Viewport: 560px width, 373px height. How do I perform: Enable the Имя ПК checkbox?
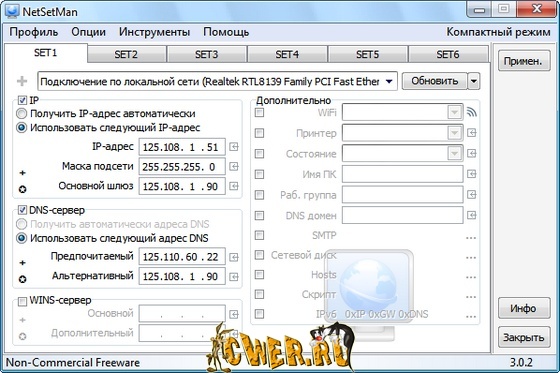[x=259, y=174]
